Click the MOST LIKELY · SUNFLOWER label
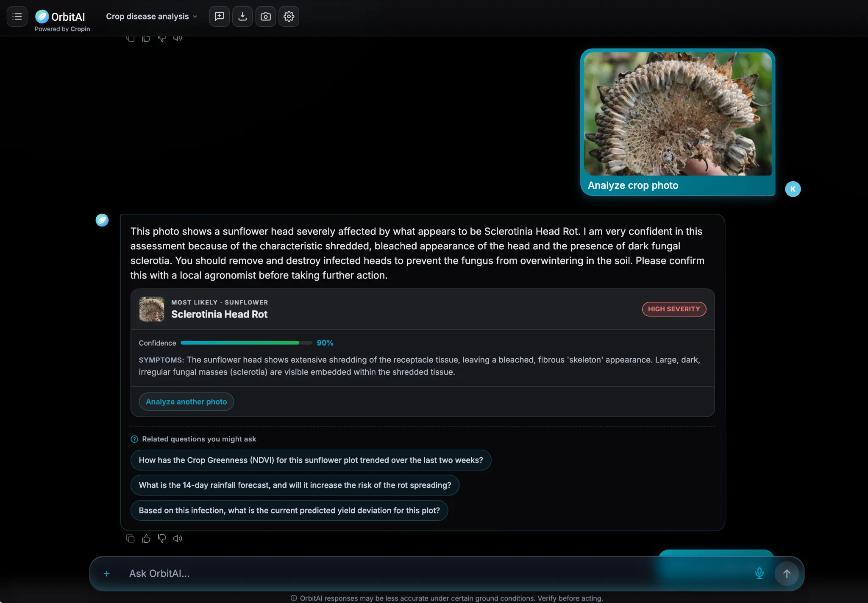 [220, 302]
